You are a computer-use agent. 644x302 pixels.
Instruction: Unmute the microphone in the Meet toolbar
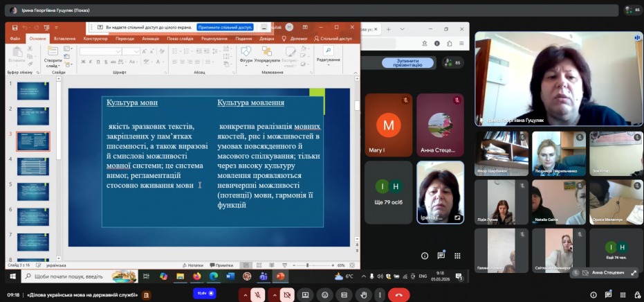(257, 295)
